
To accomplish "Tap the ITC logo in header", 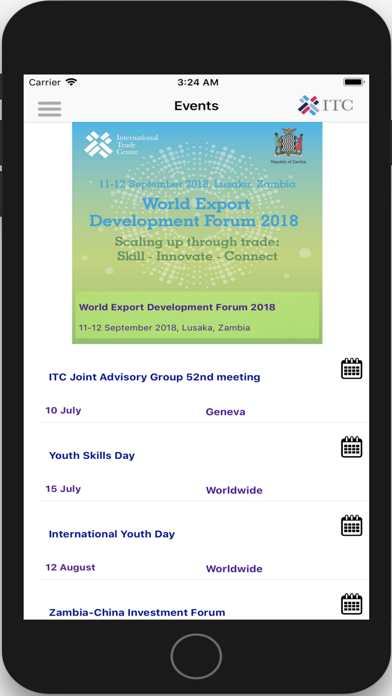I will click(x=325, y=106).
